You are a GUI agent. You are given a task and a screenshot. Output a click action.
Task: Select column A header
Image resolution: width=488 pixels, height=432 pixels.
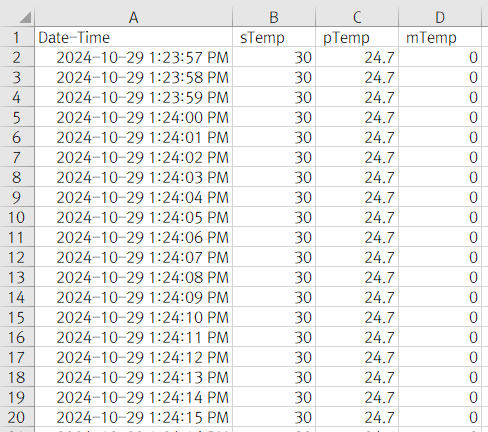133,17
